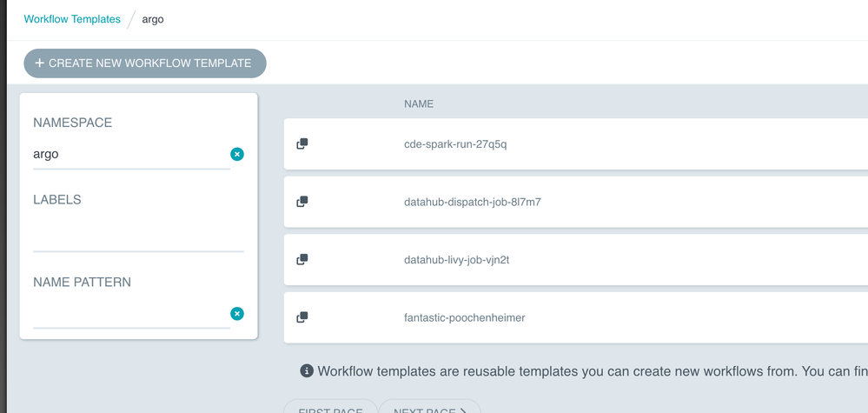
Task: Click the Workflow Templates breadcrumb link
Action: tap(72, 19)
